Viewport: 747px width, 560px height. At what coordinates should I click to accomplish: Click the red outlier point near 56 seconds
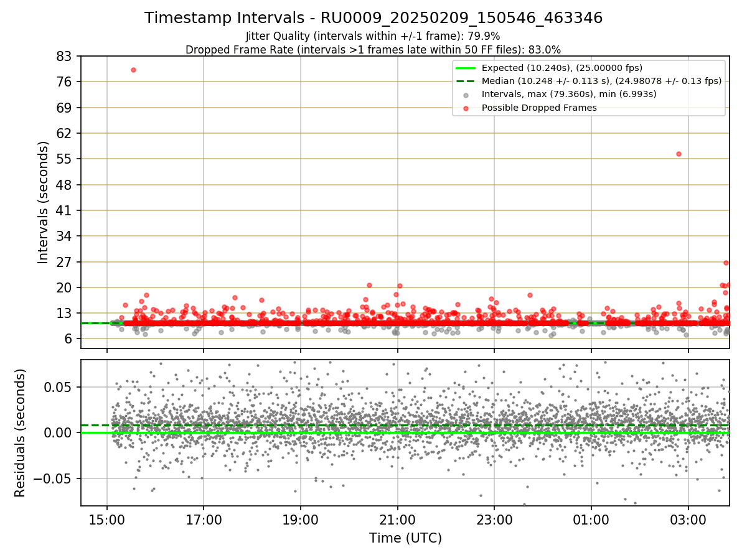(x=679, y=154)
